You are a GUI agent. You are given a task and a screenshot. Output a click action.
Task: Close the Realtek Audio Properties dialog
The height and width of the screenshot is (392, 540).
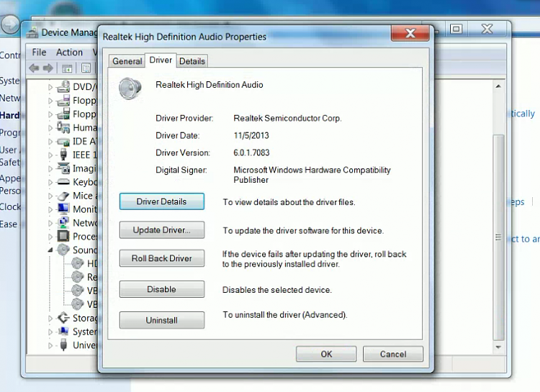(410, 33)
